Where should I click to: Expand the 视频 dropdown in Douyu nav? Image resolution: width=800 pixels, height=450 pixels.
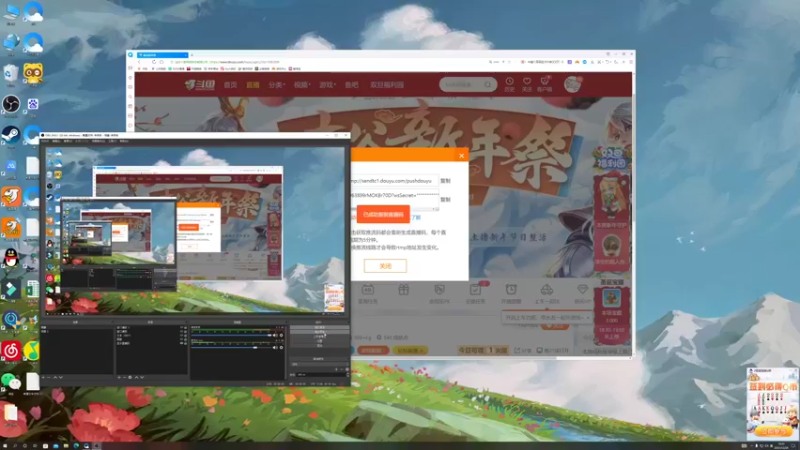302,85
